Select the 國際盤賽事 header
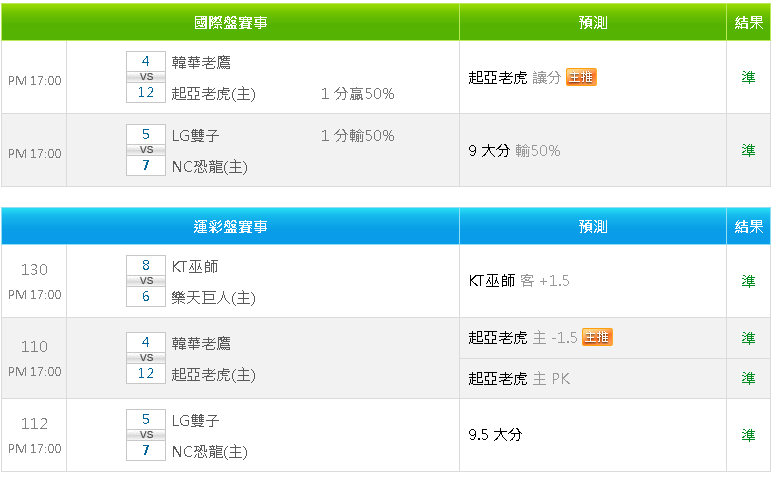This screenshot has height=481, width=776. (x=230, y=23)
